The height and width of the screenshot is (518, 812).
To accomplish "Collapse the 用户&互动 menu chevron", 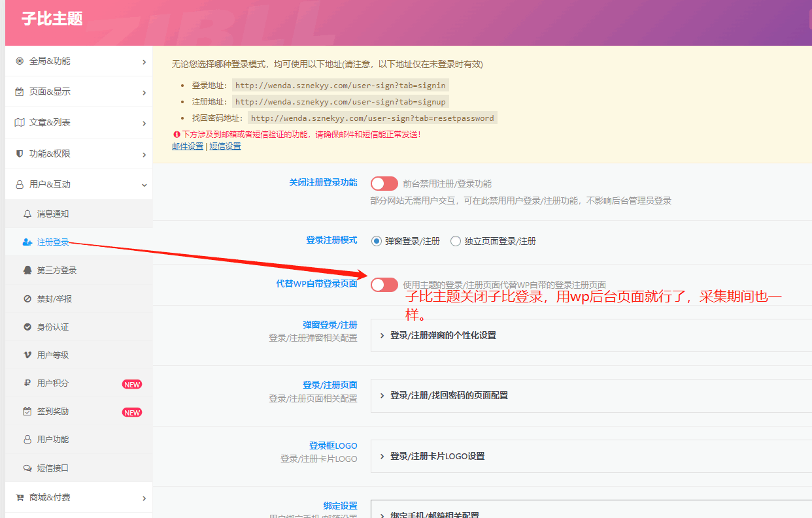I will [x=144, y=185].
